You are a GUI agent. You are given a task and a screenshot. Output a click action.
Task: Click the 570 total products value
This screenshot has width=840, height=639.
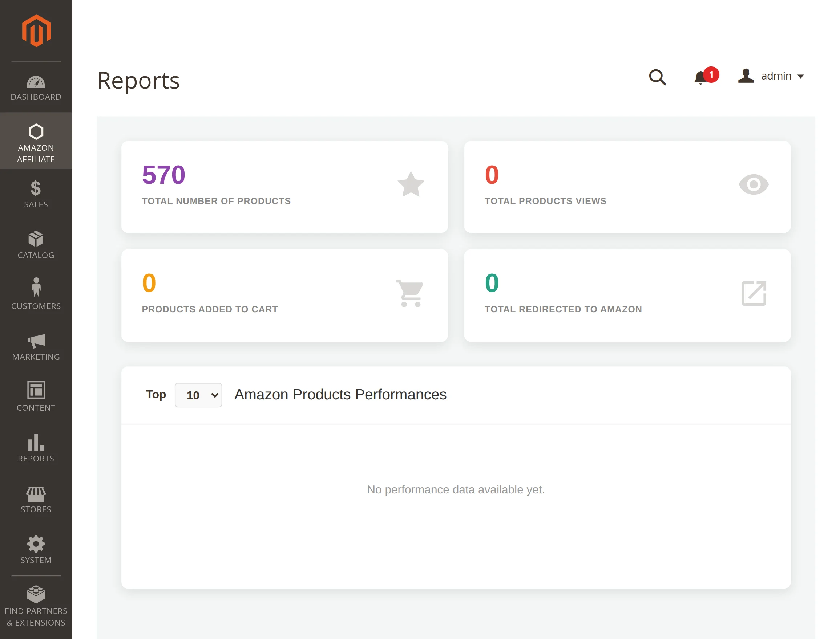pyautogui.click(x=163, y=175)
